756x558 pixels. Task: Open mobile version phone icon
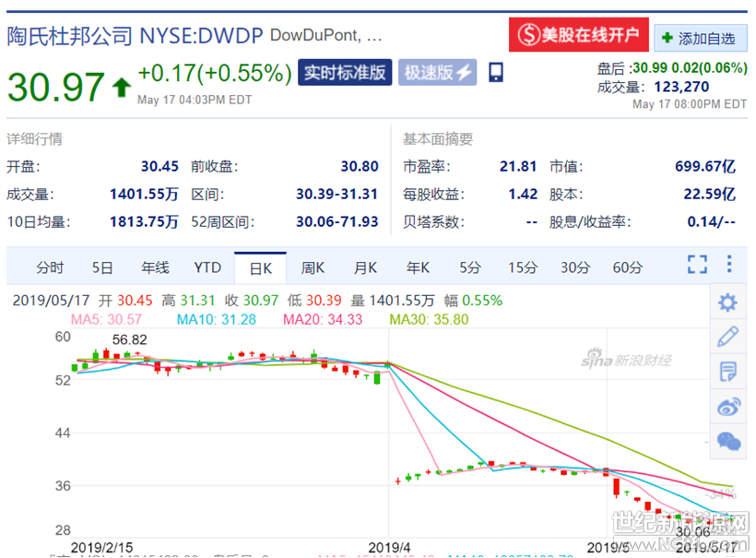point(496,72)
